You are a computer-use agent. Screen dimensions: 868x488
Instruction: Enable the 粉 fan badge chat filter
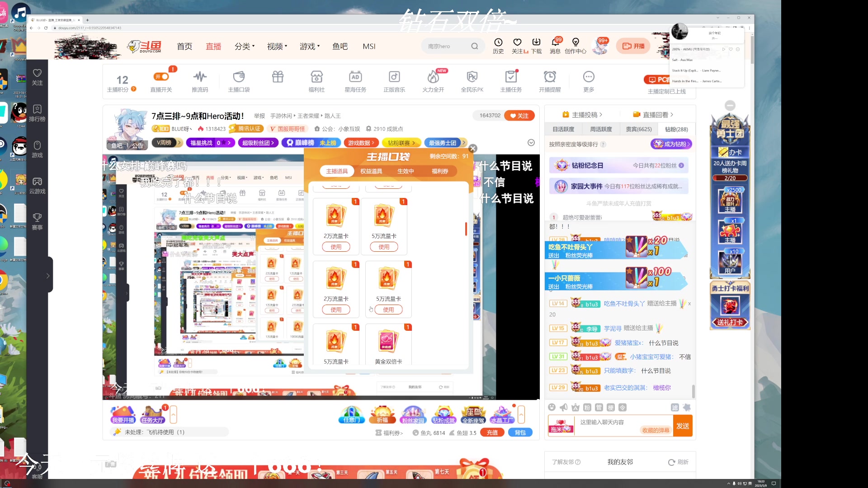pos(587,407)
